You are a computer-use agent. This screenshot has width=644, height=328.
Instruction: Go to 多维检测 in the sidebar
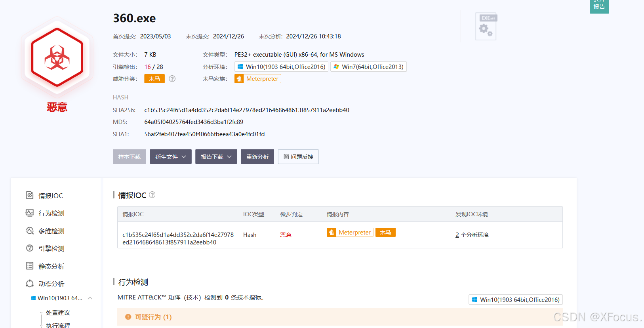pyautogui.click(x=51, y=231)
